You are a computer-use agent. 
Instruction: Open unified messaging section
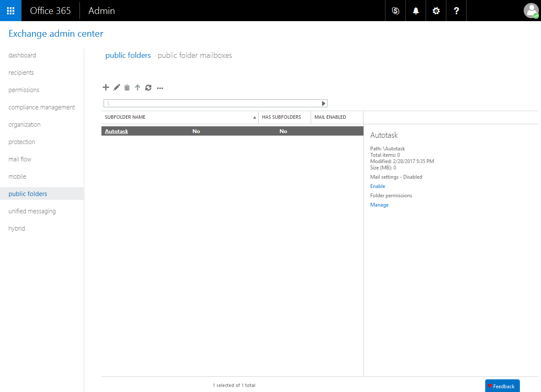(x=32, y=211)
